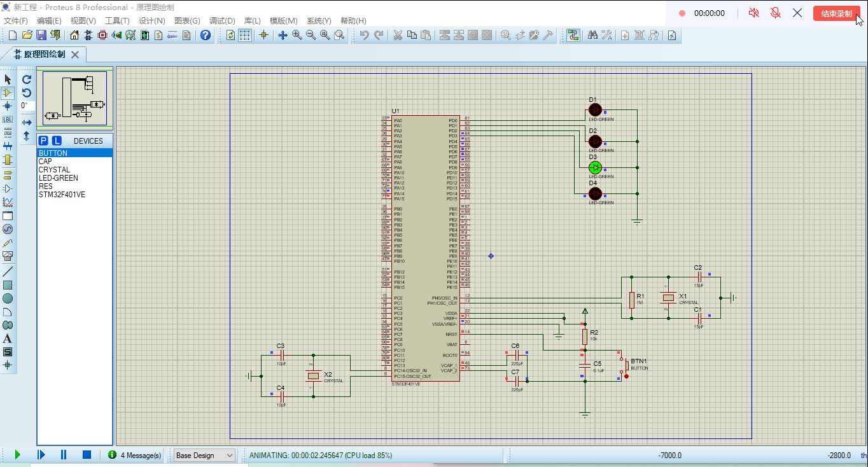Open the 库(L) library menu
The width and height of the screenshot is (868, 467).
(253, 21)
